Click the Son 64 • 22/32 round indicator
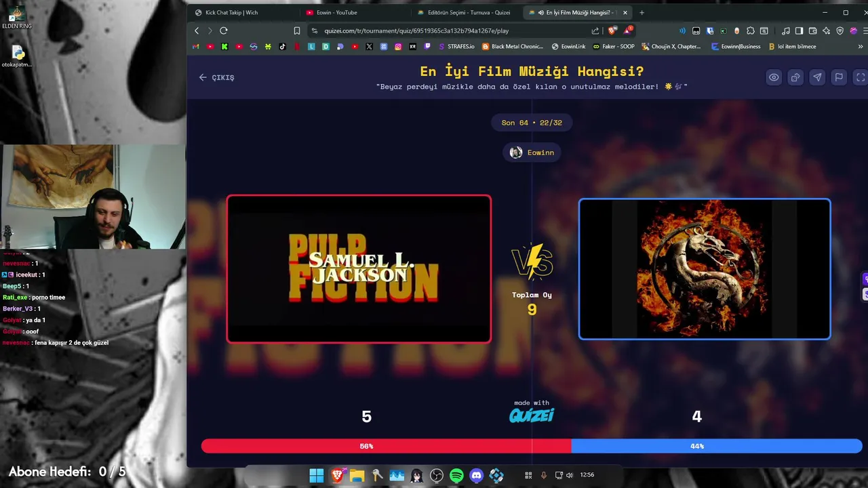 point(532,123)
